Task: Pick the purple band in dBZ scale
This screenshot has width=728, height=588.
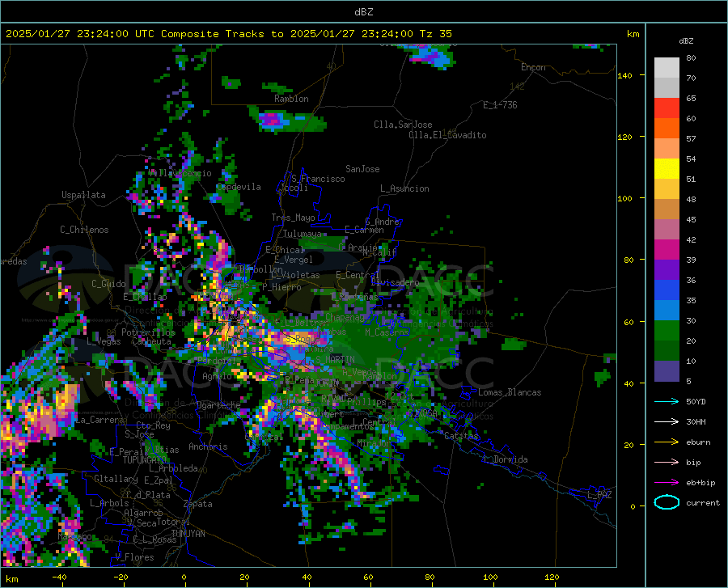Action: click(667, 270)
